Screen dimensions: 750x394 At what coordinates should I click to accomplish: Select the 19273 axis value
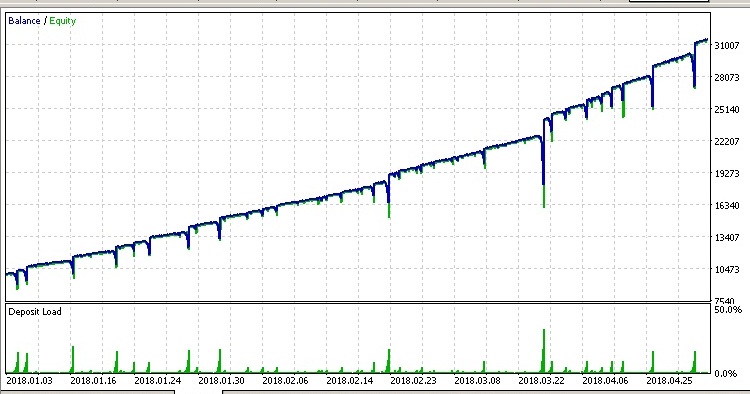(727, 174)
